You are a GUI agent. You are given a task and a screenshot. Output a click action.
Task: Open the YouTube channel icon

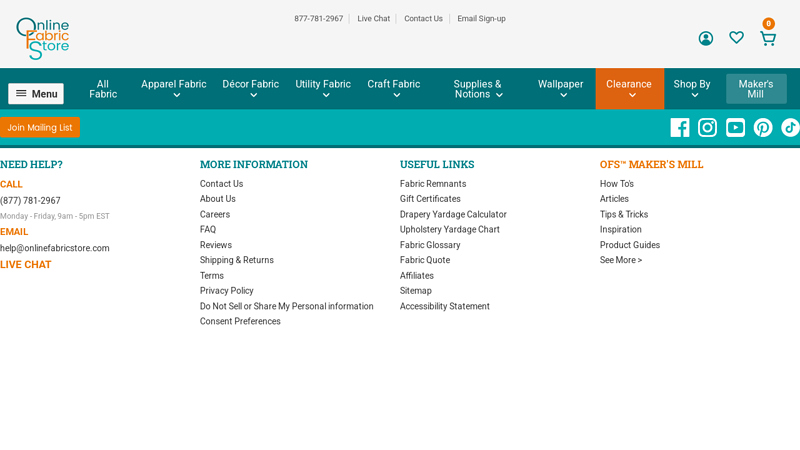[x=735, y=127]
